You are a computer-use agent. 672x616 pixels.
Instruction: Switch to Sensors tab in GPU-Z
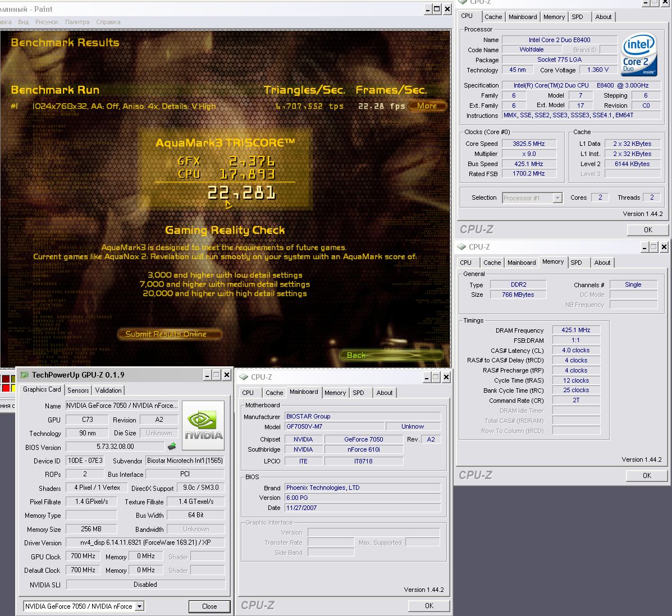pyautogui.click(x=78, y=390)
